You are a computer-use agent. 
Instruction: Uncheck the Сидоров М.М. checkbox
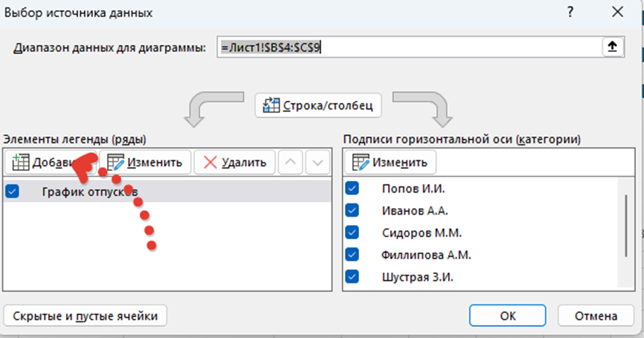click(x=351, y=232)
